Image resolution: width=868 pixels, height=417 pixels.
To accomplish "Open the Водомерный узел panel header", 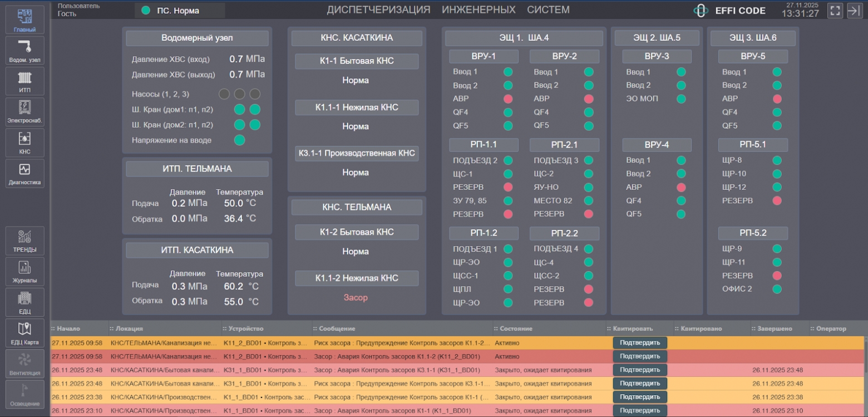I will 197,38.
